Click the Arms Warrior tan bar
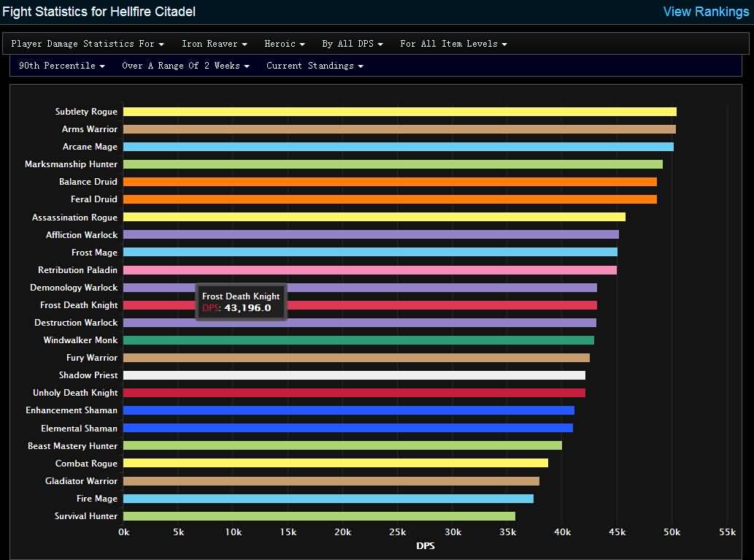Viewport: 754px width, 560px height. (x=399, y=129)
